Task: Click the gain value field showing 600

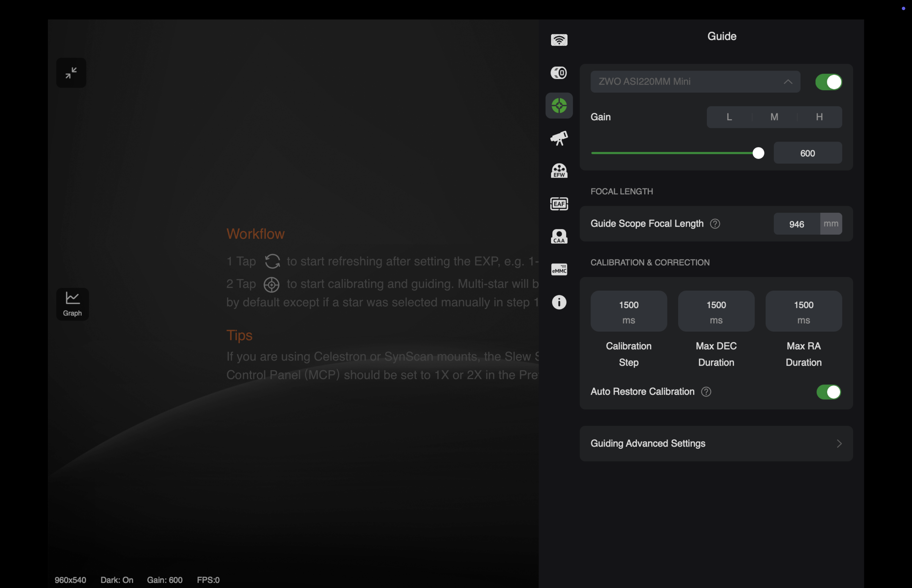Action: (808, 153)
